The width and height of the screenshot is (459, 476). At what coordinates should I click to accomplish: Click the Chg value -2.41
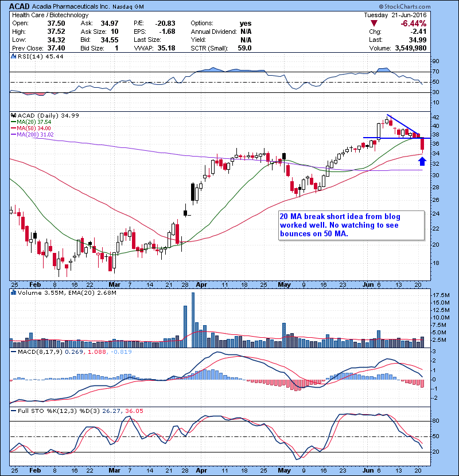pyautogui.click(x=419, y=32)
